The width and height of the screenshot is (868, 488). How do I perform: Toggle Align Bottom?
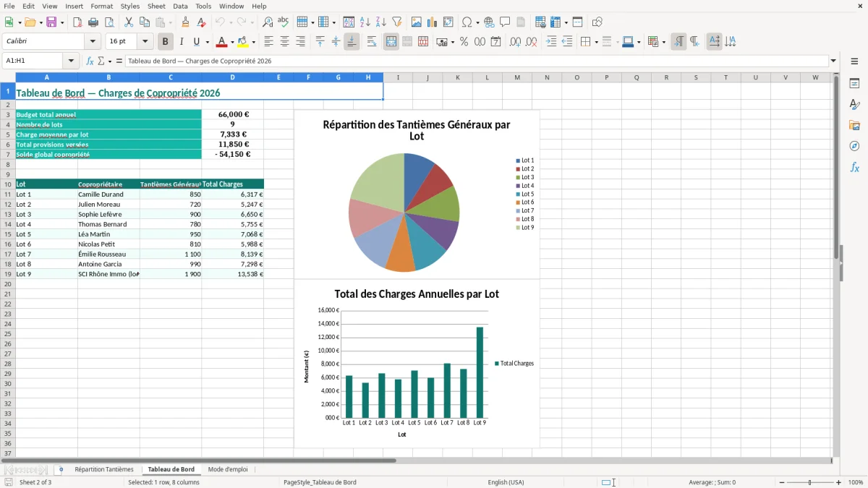click(352, 42)
